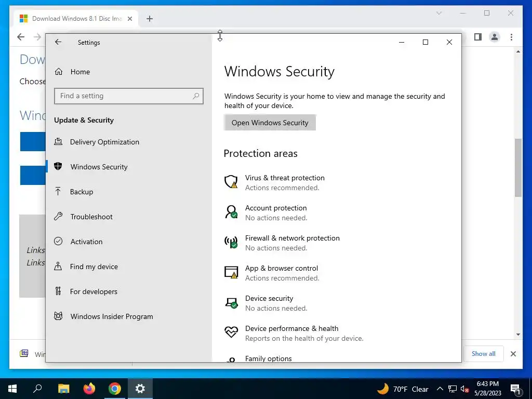Open Delivery Optimization settings
The height and width of the screenshot is (399, 532).
click(x=129, y=142)
